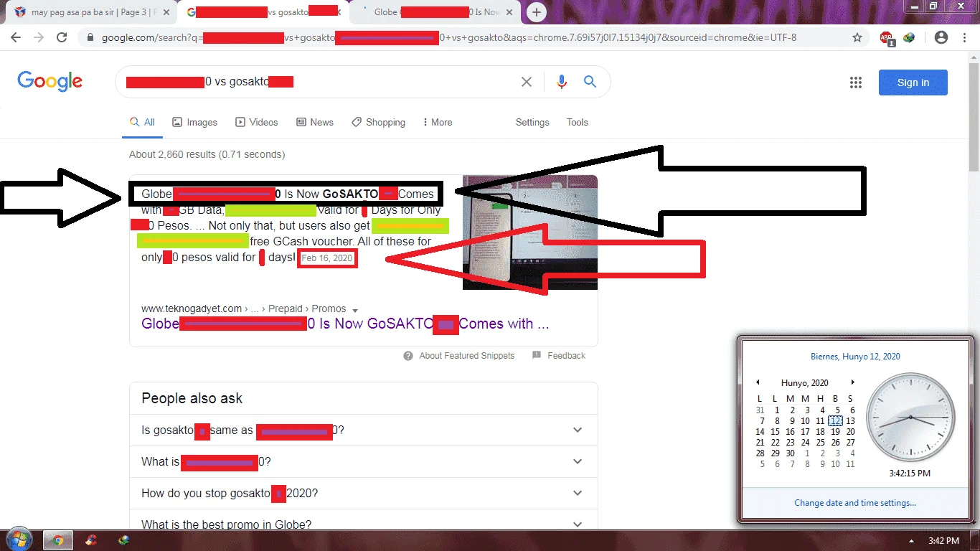Show hidden system tray icons
This screenshot has width=980, height=551.
click(x=912, y=541)
